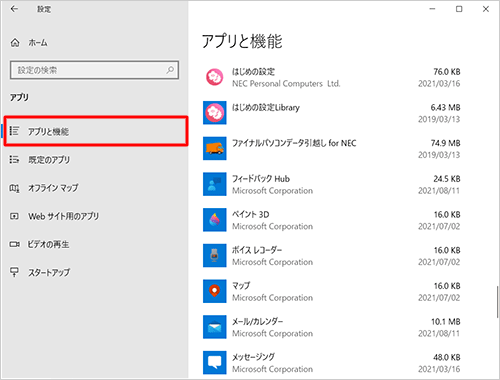Image resolution: width=500 pixels, height=380 pixels.
Task: Click the 48.0 KB size value
Action: coord(447,357)
